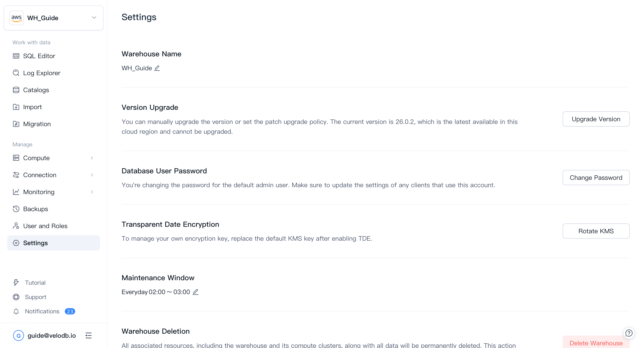Navigate to User and Roles
This screenshot has width=644, height=348.
(45, 226)
